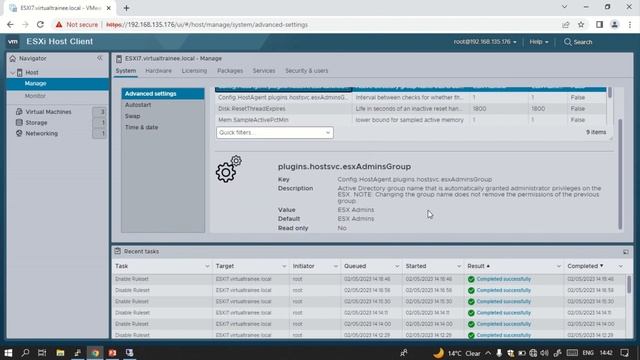640x360 pixels.
Task: Open the Completed column filter arrow
Action: (621, 266)
